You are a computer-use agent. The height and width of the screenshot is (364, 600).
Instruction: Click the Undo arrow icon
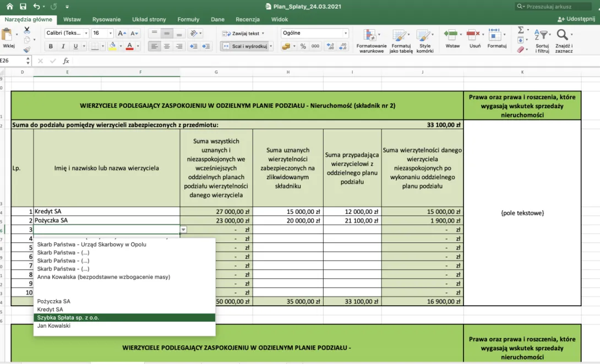[x=36, y=7]
